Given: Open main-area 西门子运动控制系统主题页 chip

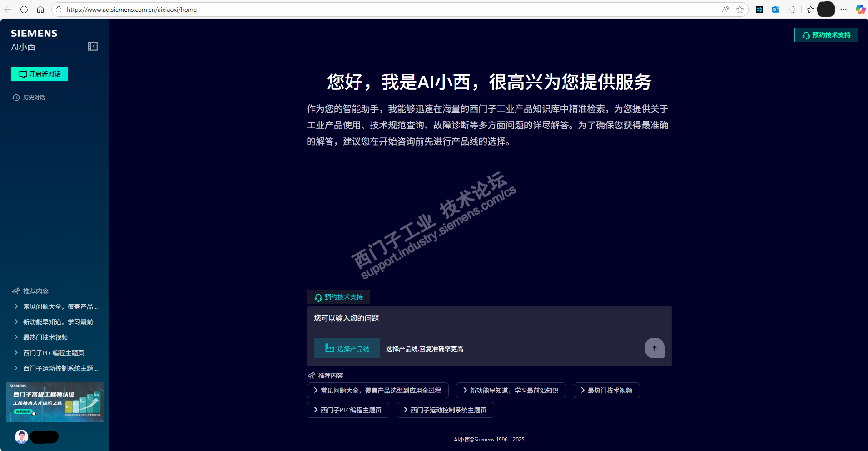Looking at the screenshot, I should coord(445,410).
